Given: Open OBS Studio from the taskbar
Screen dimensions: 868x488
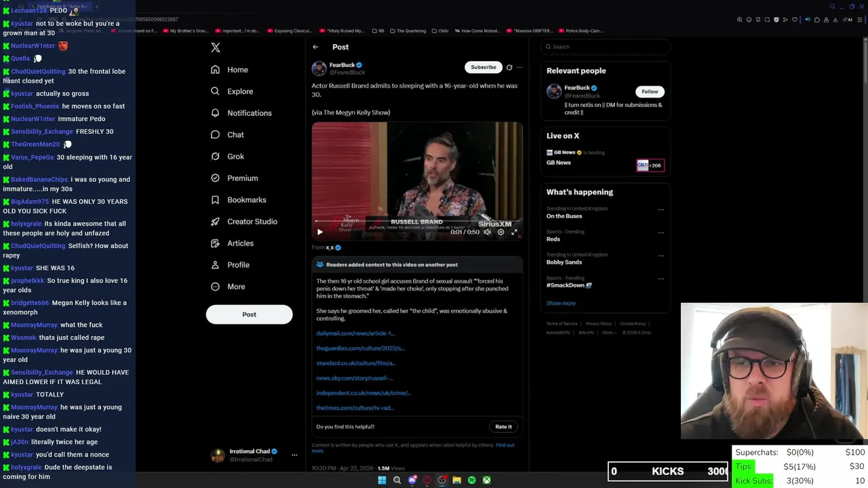Looking at the screenshot, I should click(441, 480).
